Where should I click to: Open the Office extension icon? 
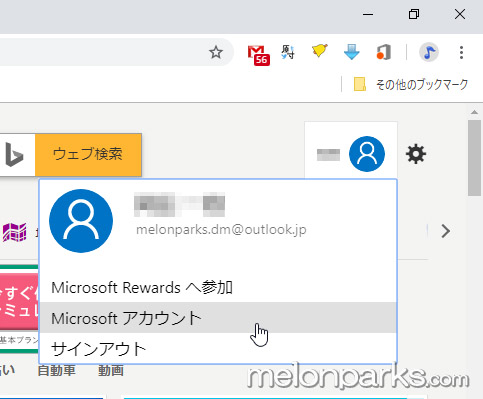384,52
